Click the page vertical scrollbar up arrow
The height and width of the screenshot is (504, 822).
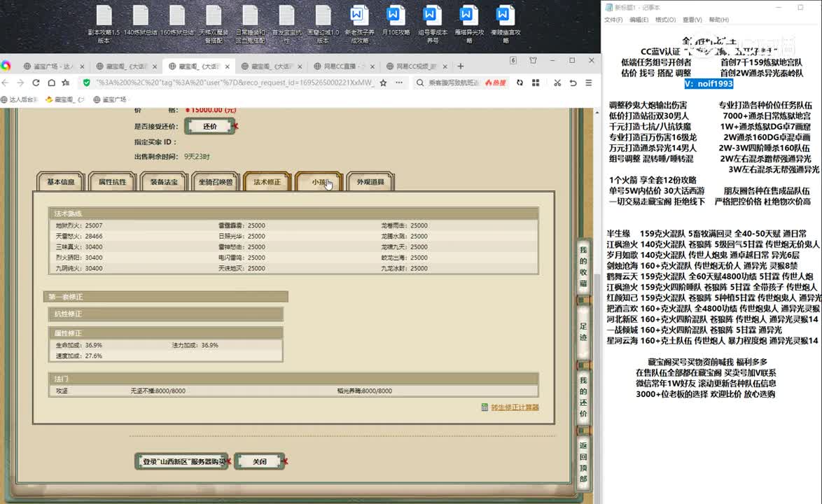[597, 113]
